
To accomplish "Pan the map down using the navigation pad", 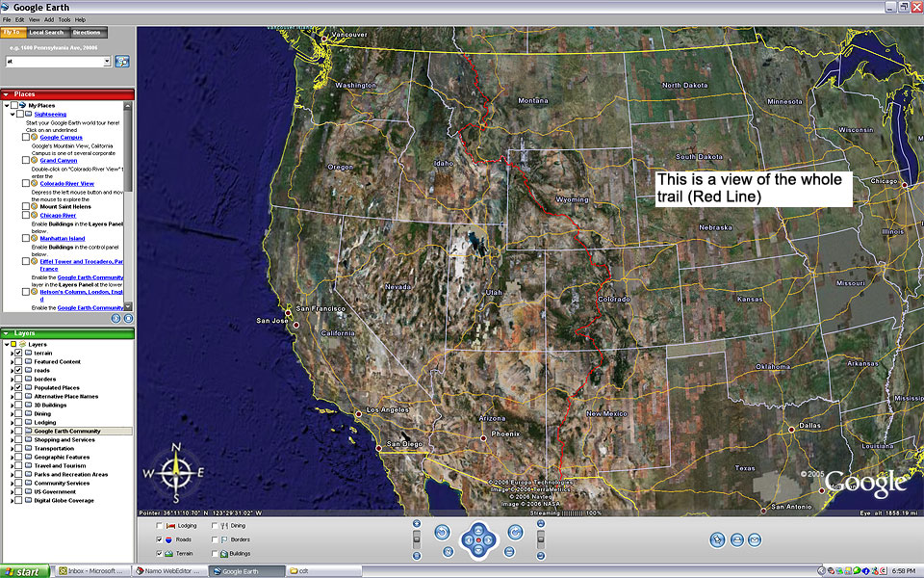I will pos(478,550).
